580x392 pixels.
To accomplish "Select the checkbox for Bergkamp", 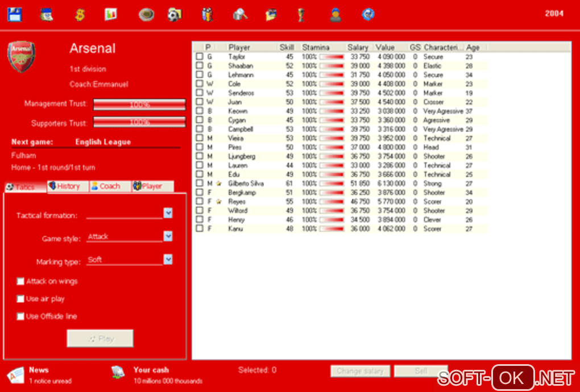I will point(200,193).
